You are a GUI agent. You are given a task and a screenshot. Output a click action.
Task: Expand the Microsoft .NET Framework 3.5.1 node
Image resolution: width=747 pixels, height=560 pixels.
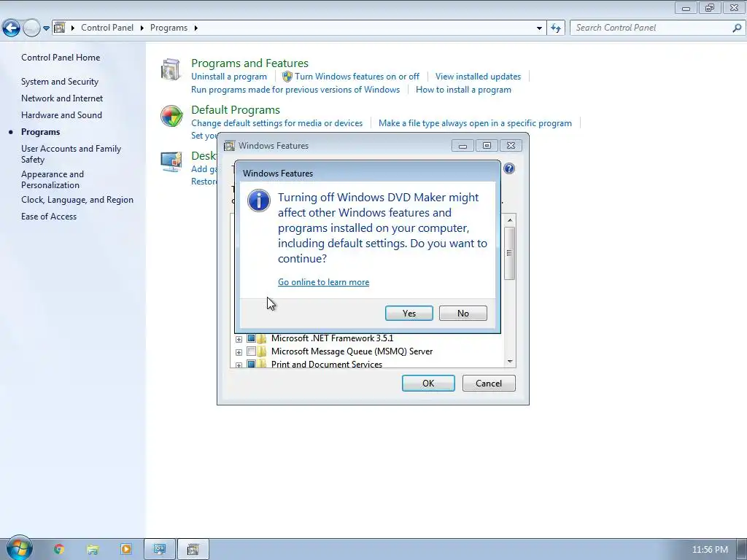(x=239, y=339)
